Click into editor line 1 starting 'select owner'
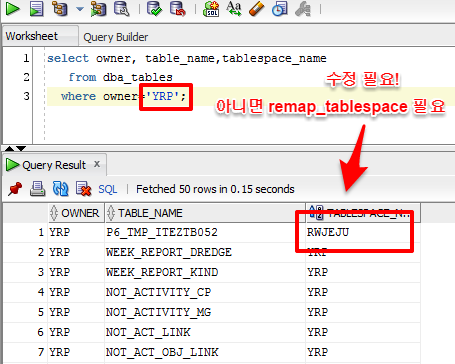Image resolution: width=455 pixels, height=364 pixels. click(x=187, y=58)
